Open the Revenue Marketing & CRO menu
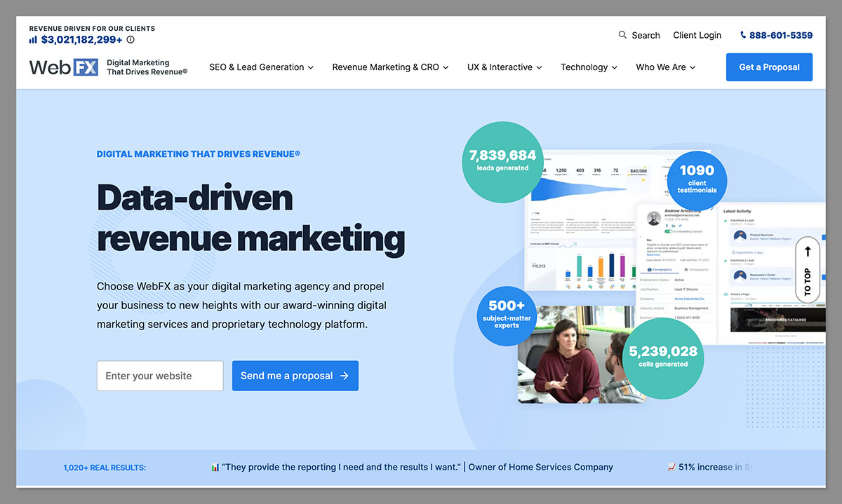Image resolution: width=842 pixels, height=504 pixels. (x=389, y=67)
